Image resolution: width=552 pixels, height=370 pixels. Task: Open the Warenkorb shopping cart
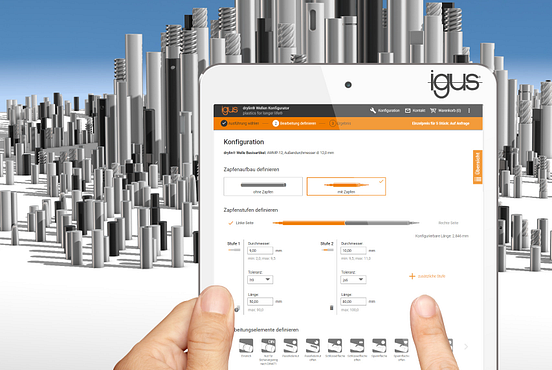pos(433,111)
